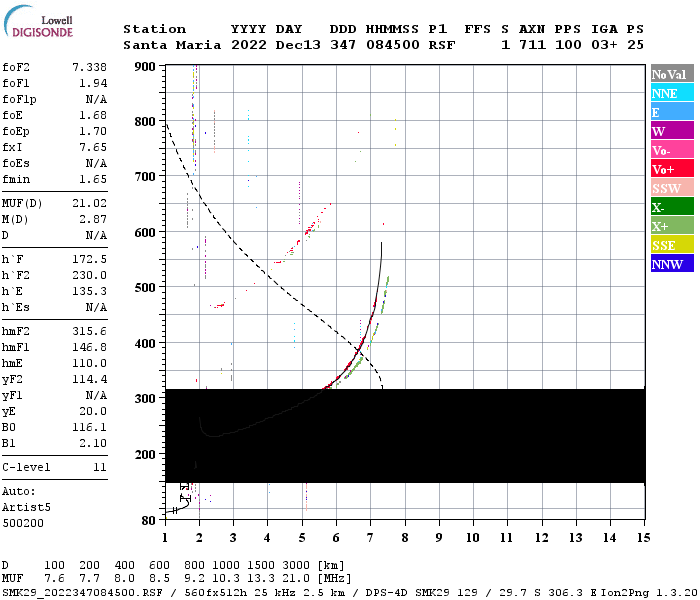Click the foF2 value 7.338
This screenshot has width=700, height=600.
coord(89,67)
